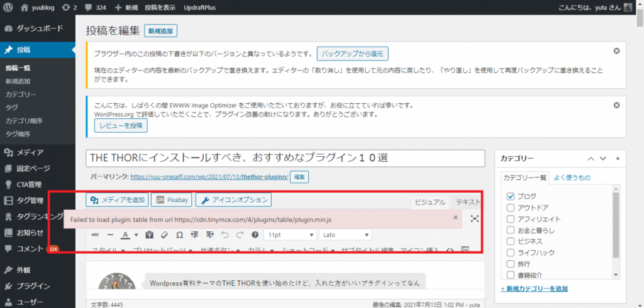
Task: Expand the Lato font family dropdown
Action: (x=345, y=235)
